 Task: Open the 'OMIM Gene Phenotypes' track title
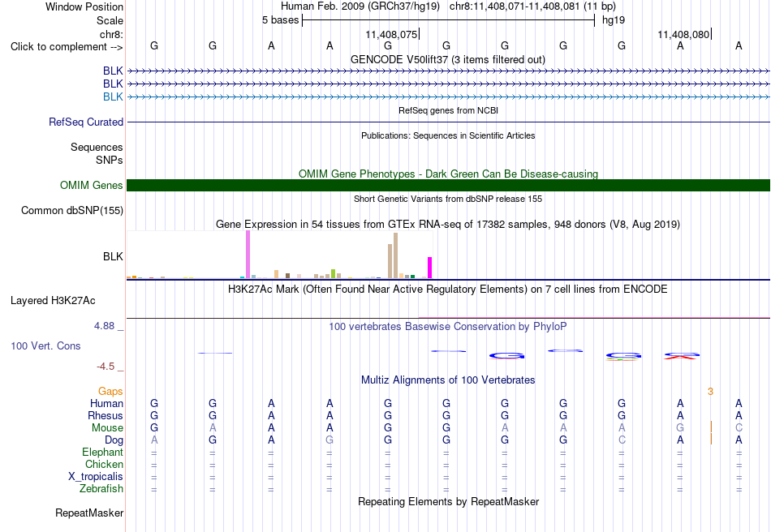point(448,174)
